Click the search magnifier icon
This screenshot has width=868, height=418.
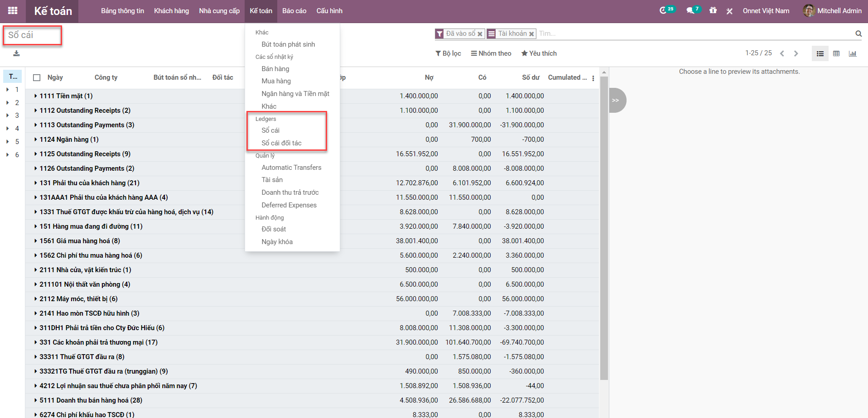point(858,34)
